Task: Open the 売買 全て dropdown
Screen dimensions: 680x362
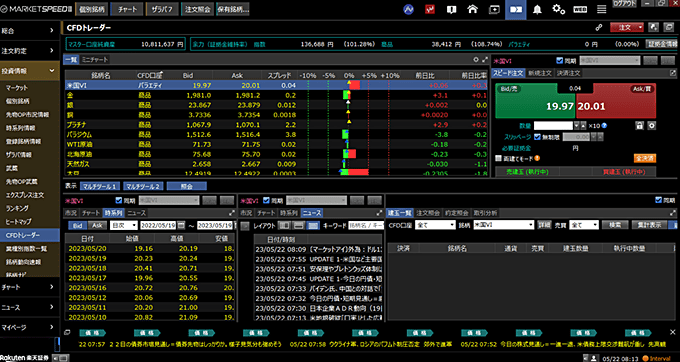Action: pyautogui.click(x=584, y=225)
